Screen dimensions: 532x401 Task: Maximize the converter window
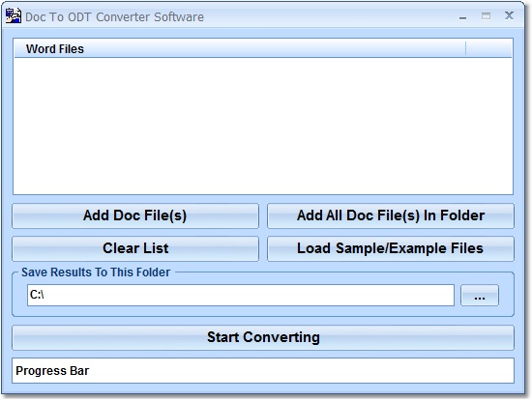click(x=486, y=15)
